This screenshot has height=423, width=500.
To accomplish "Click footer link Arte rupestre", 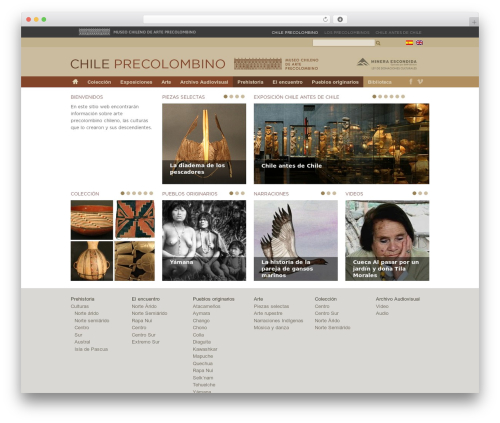I will click(268, 313).
